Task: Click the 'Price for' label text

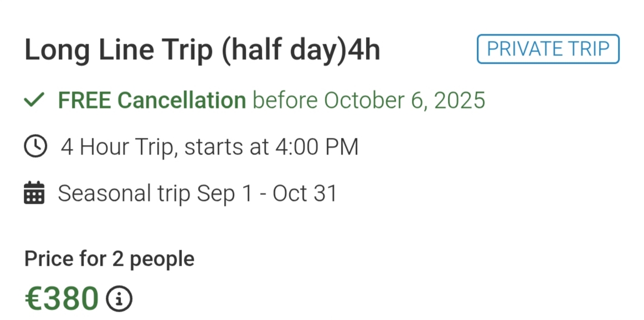Action: (x=66, y=259)
